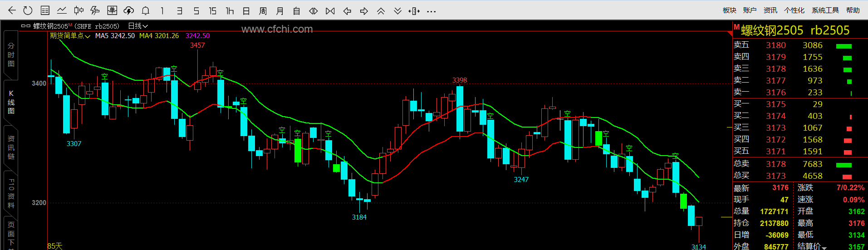868x250 pixels.
Task: Click the 总卖 volume 7683
Action: [813, 164]
